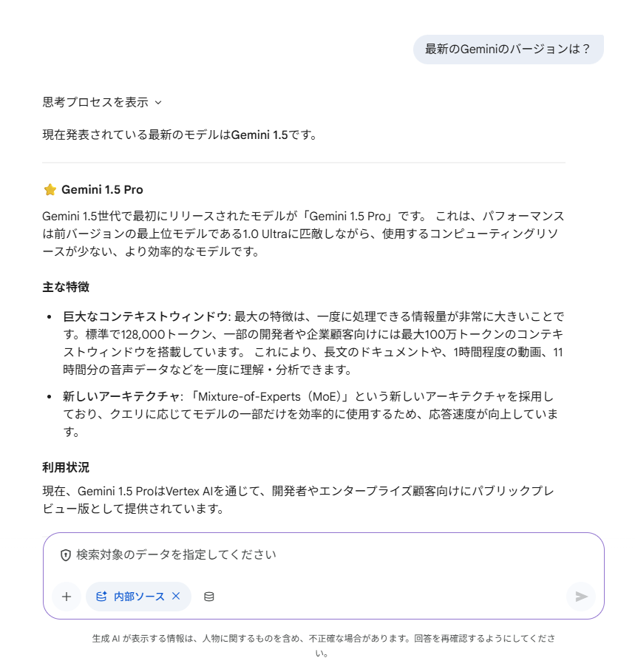Click the 主な特徴 section heading
Image resolution: width=635 pixels, height=672 pixels.
coord(66,287)
